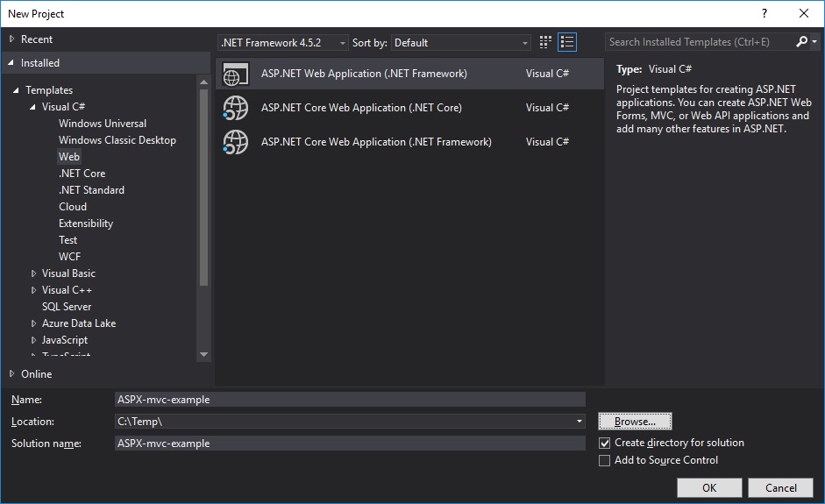Open the Sort by Default dropdown

pyautogui.click(x=461, y=42)
